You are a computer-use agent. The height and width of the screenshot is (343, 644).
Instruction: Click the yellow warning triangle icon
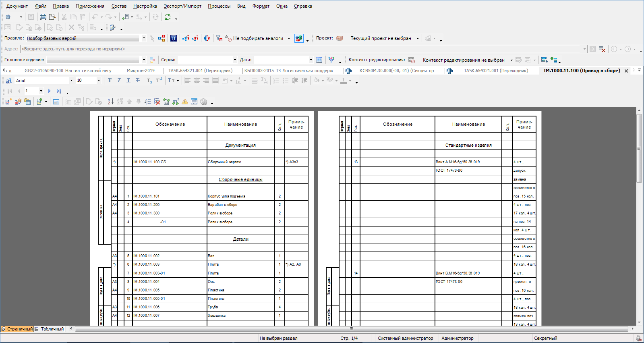185,102
